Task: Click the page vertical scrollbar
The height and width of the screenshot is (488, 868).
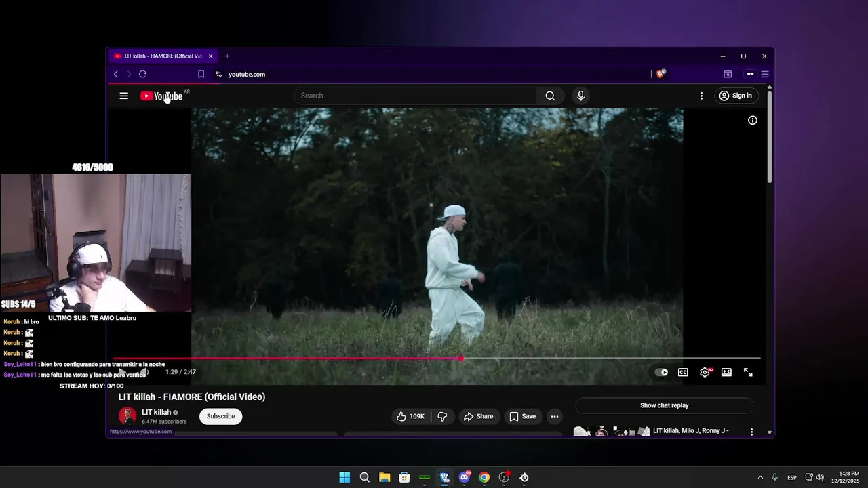Action: pyautogui.click(x=770, y=137)
